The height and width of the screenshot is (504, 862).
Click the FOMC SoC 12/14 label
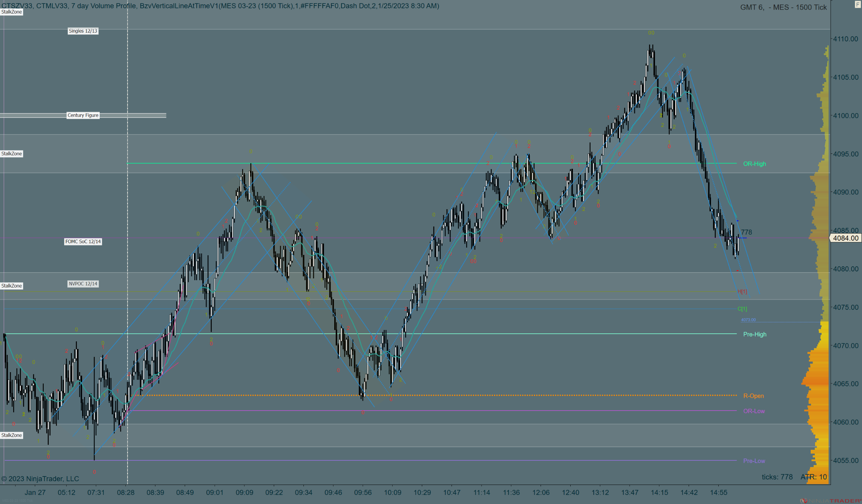coord(83,242)
